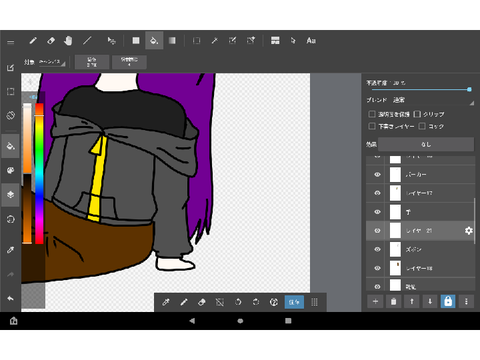Tap the bucket icon in left sidebar
Screen dimensions: 480x360
[10, 146]
